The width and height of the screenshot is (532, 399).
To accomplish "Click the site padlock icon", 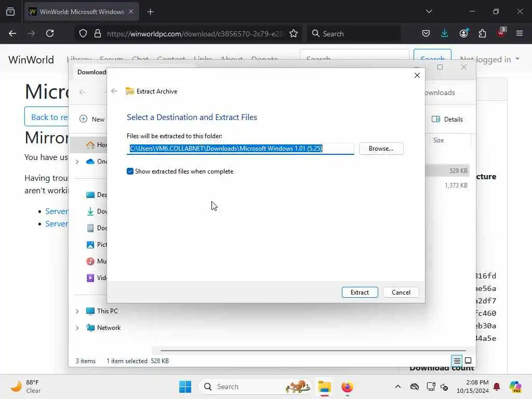I will point(98,34).
